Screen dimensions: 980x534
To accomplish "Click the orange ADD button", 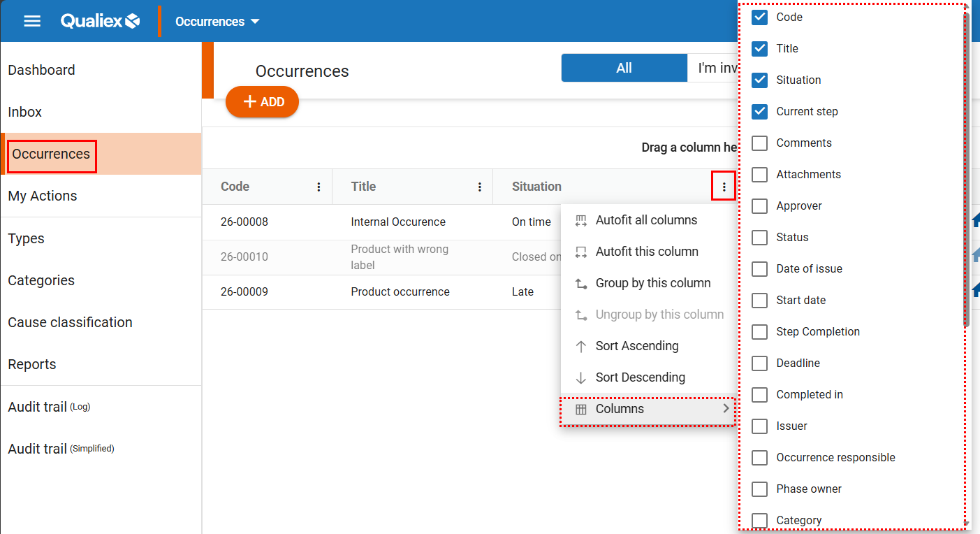I will click(262, 102).
